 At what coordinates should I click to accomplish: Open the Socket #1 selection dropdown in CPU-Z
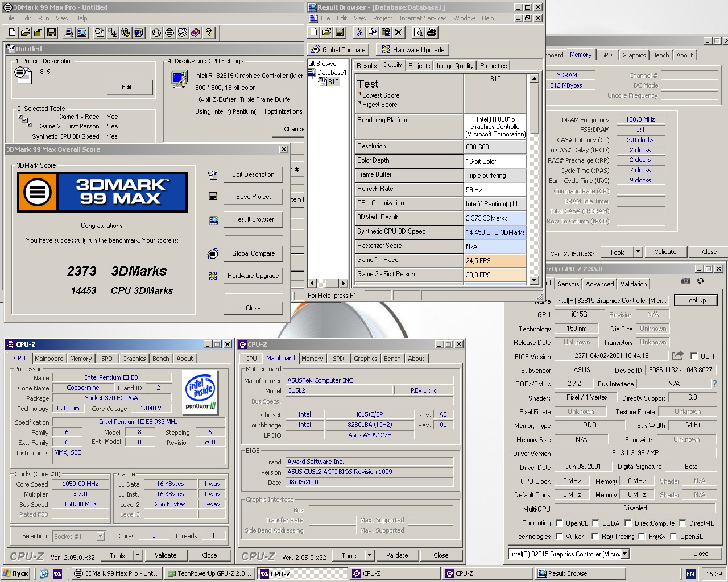[100, 536]
